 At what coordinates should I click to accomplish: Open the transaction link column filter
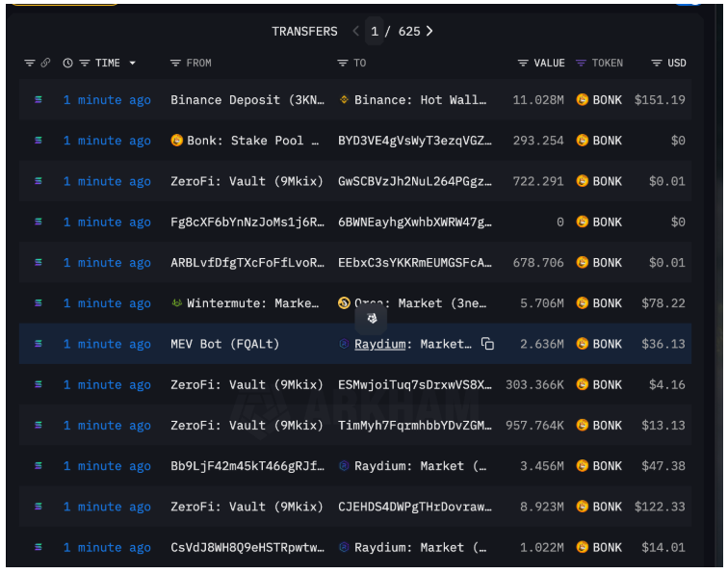click(x=30, y=63)
